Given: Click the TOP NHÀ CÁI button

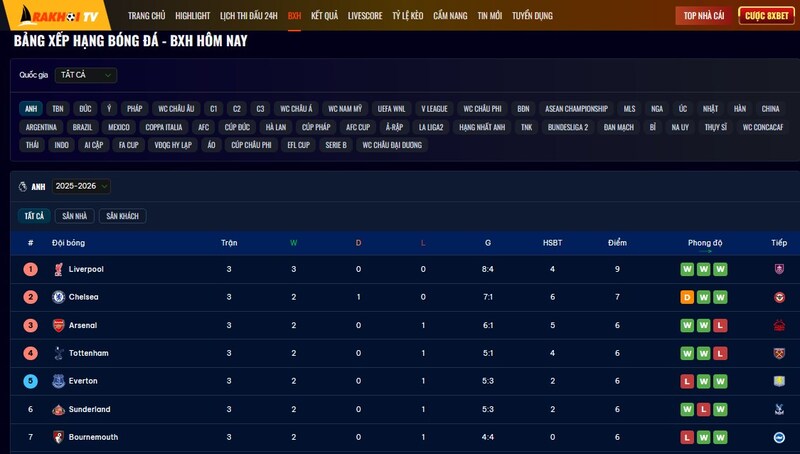Looking at the screenshot, I should (704, 16).
